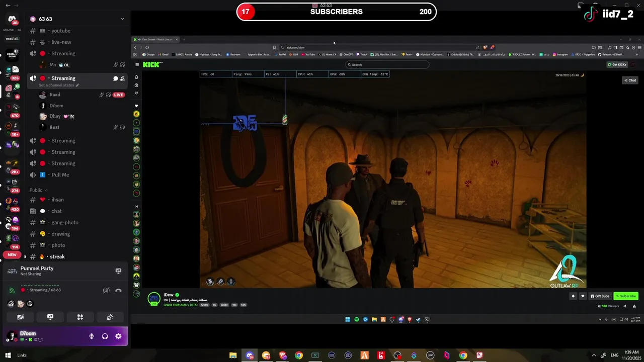Image resolution: width=644 pixels, height=362 pixels.
Task: Select user Dhay in voice channel
Action: point(55,116)
